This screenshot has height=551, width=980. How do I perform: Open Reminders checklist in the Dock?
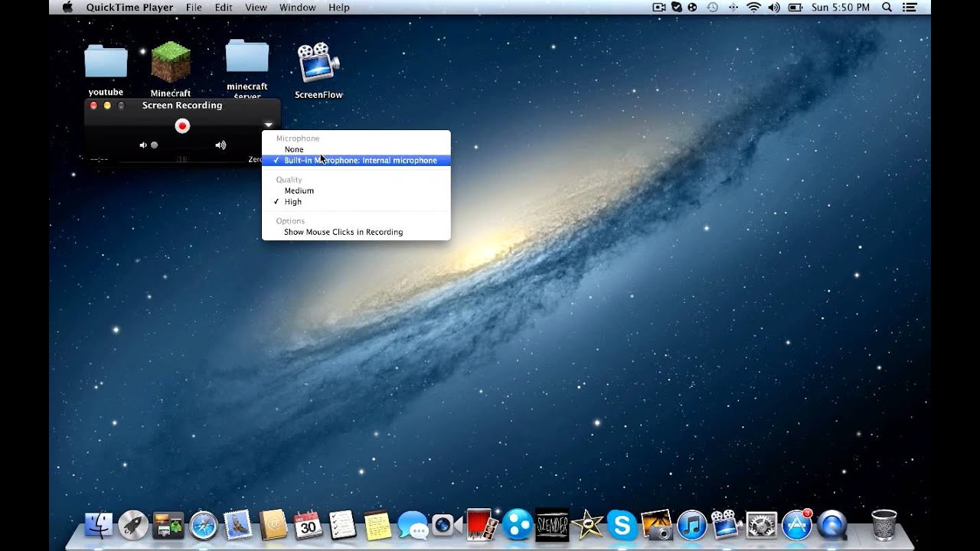pos(342,525)
